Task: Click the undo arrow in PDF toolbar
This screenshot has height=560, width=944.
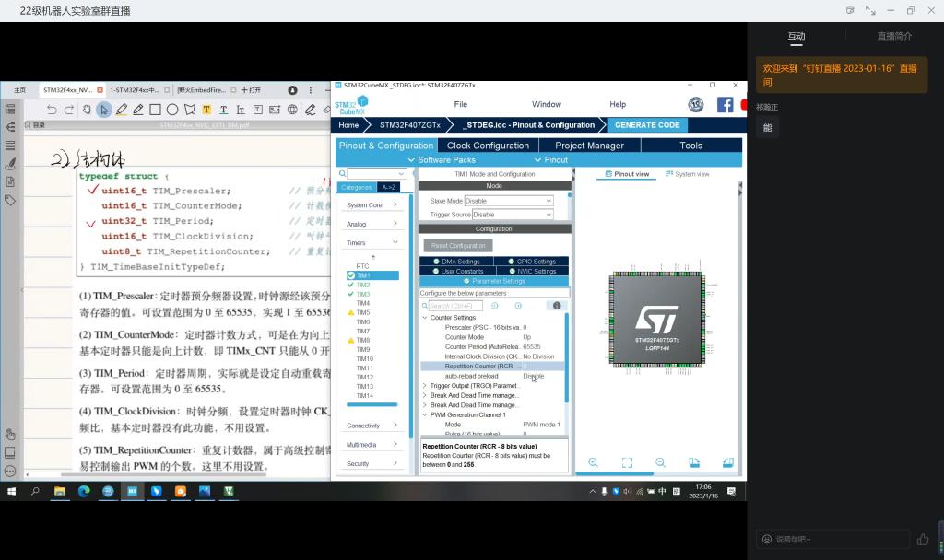Action: coord(52,110)
